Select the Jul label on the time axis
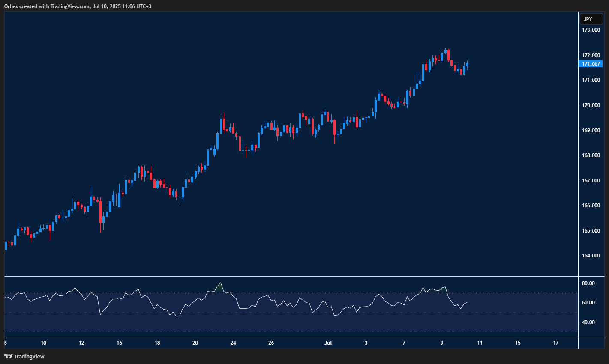Viewport: 609px width, 364px height. 328,343
